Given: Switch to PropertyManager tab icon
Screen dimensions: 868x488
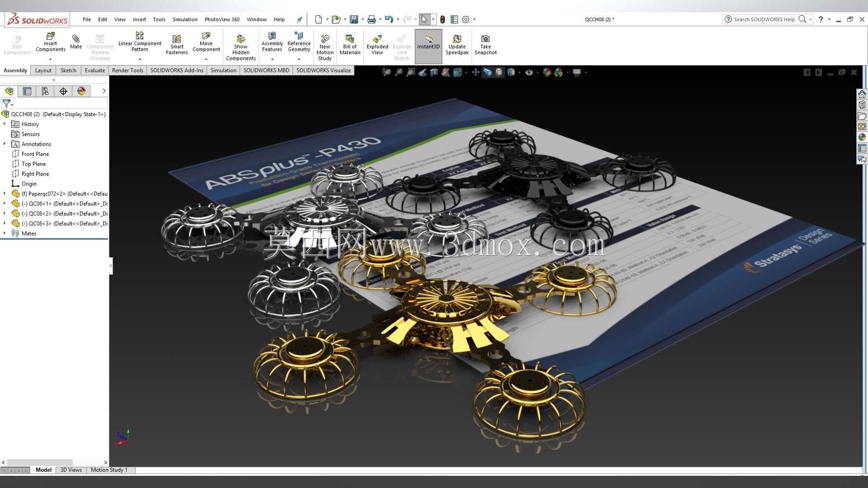Looking at the screenshot, I should pos(27,91).
